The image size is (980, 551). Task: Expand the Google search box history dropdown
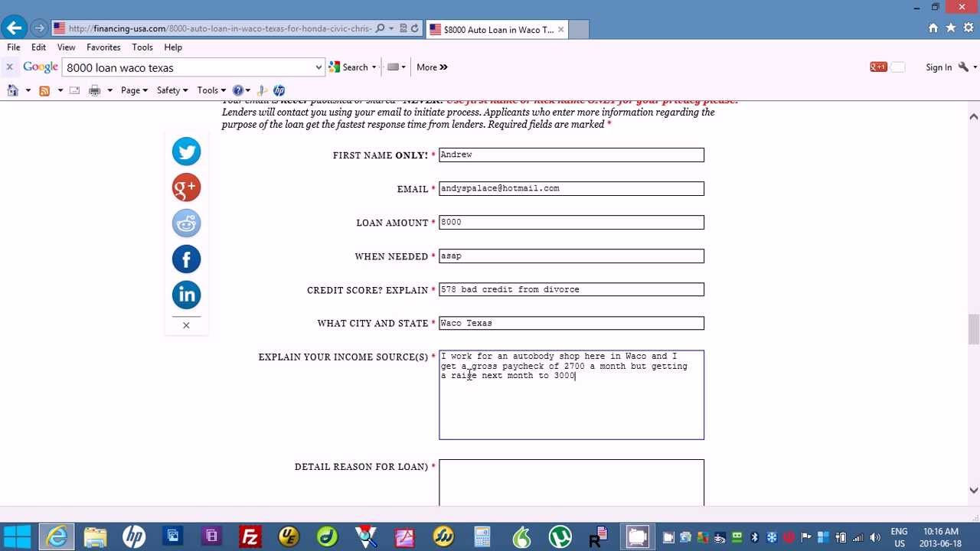[x=318, y=67]
